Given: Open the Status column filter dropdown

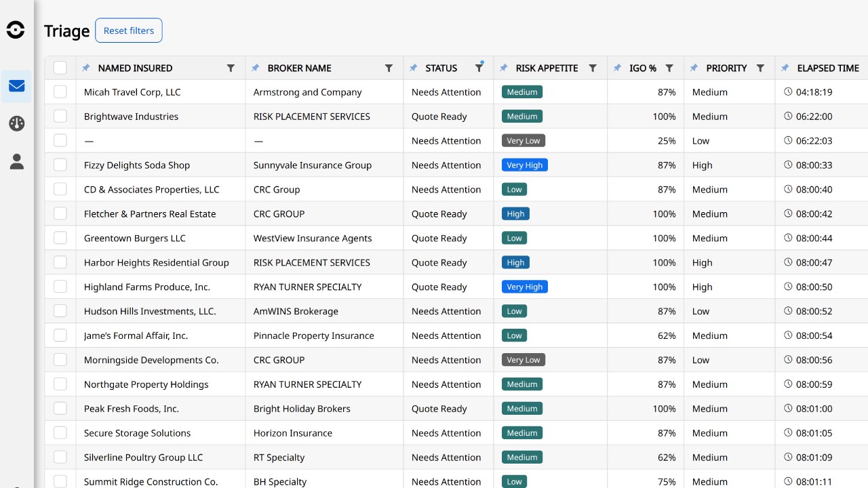Looking at the screenshot, I should tap(479, 68).
